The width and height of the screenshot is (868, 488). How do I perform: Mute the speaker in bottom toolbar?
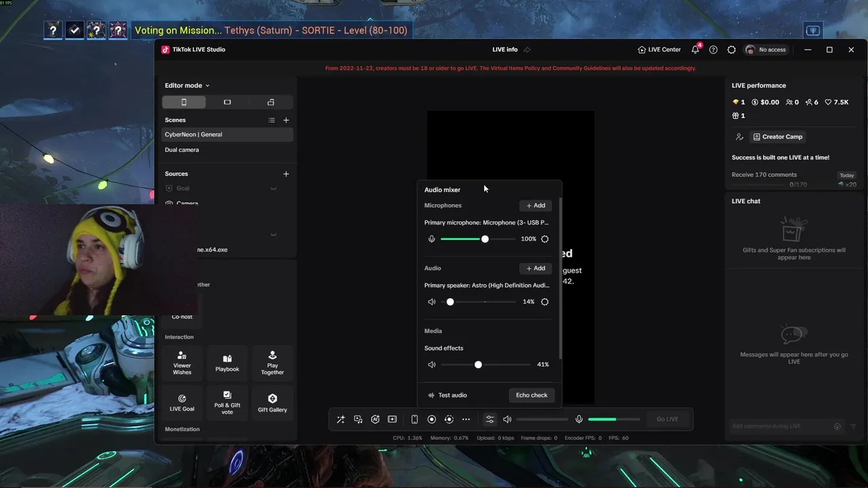click(507, 420)
